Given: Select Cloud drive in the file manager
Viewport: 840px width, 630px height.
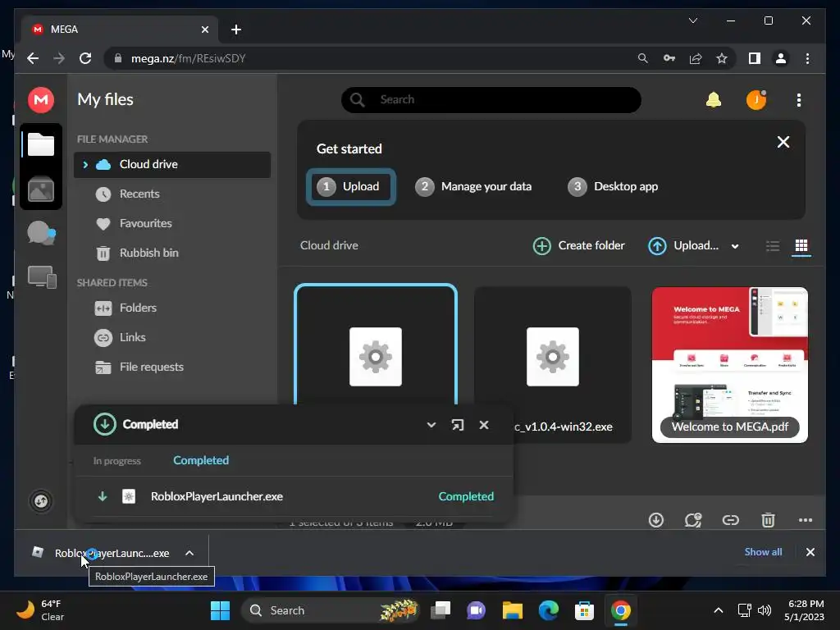Looking at the screenshot, I should click(172, 164).
